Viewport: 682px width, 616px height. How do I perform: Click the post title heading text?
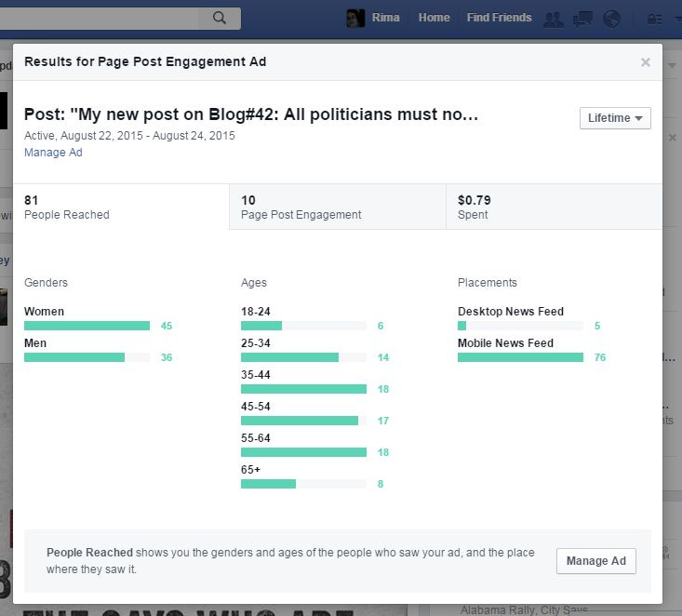251,114
